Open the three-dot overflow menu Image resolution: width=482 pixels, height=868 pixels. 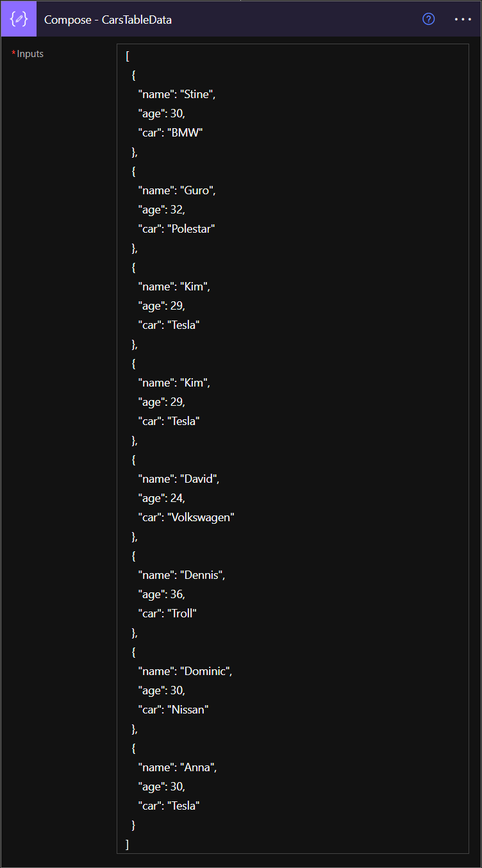tap(462, 19)
